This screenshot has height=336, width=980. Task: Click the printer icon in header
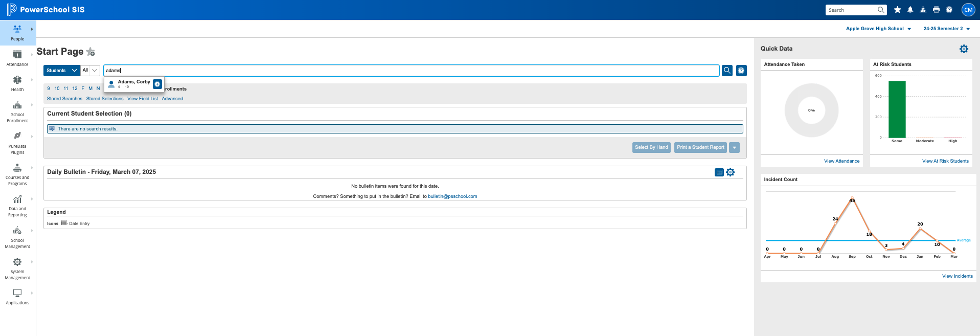pos(936,10)
